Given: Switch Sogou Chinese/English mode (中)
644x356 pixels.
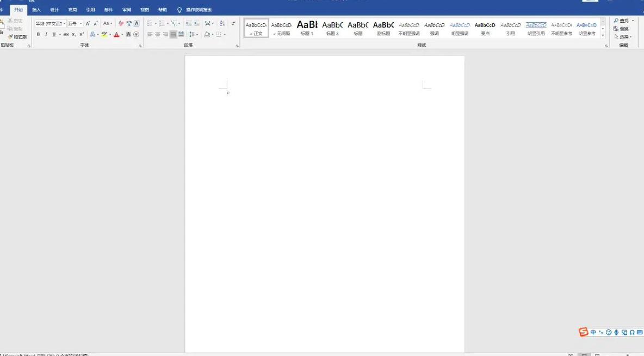Looking at the screenshot, I should (x=593, y=332).
